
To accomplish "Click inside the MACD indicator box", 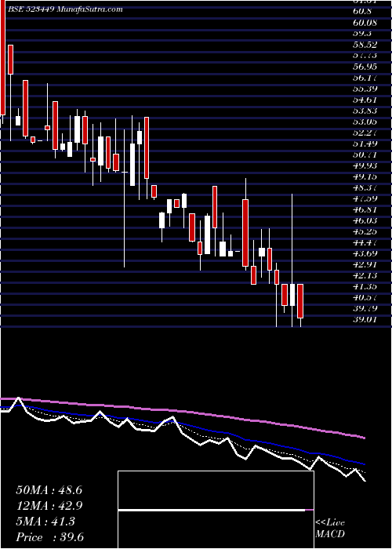I will click(x=216, y=510).
